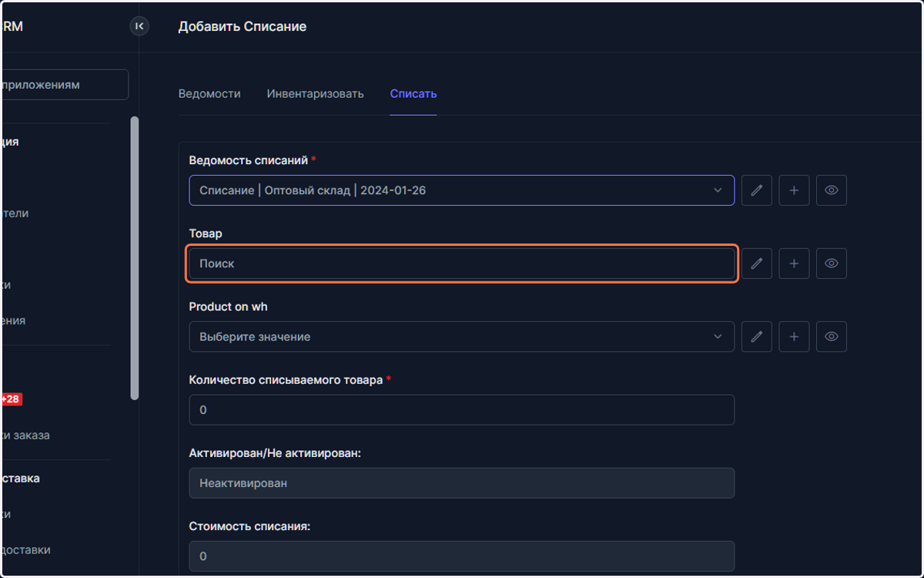Focus the Количество списываемого товара field
The image size is (924, 578).
[461, 410]
